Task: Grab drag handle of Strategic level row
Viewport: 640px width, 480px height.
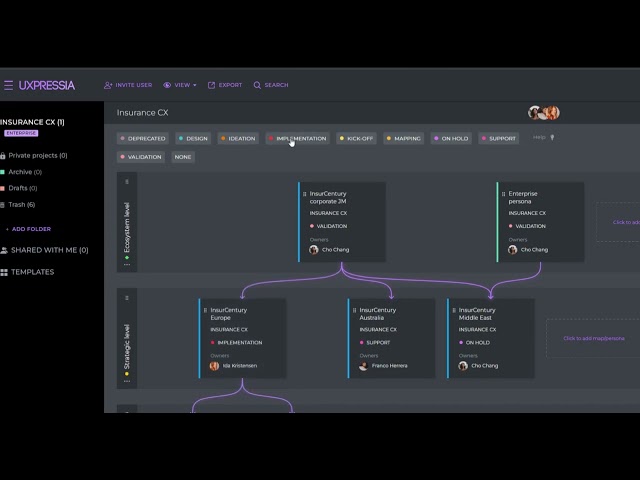Action: tap(127, 298)
